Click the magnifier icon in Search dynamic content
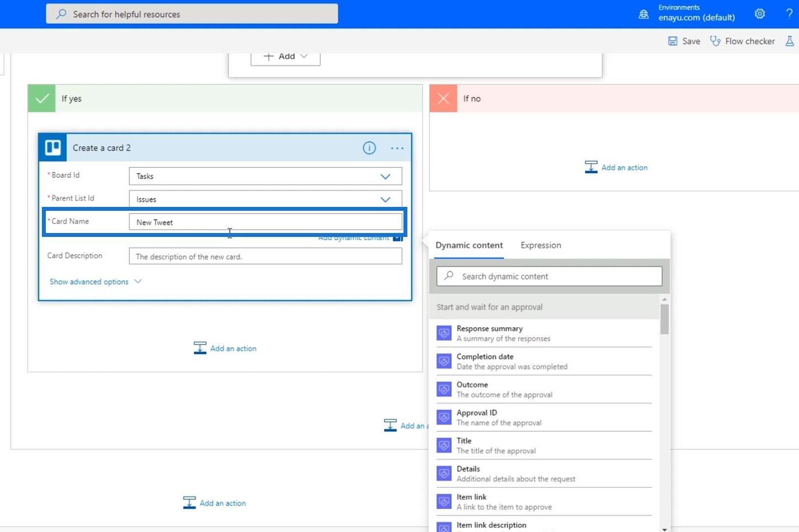 [449, 276]
